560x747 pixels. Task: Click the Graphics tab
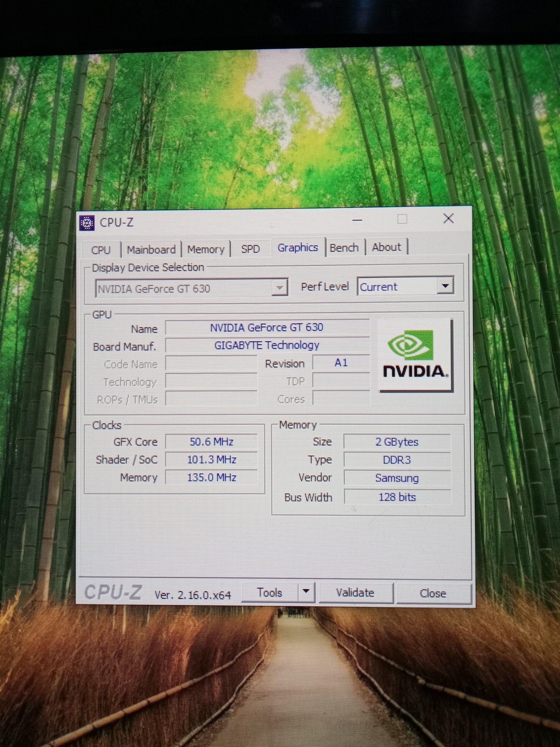point(298,247)
